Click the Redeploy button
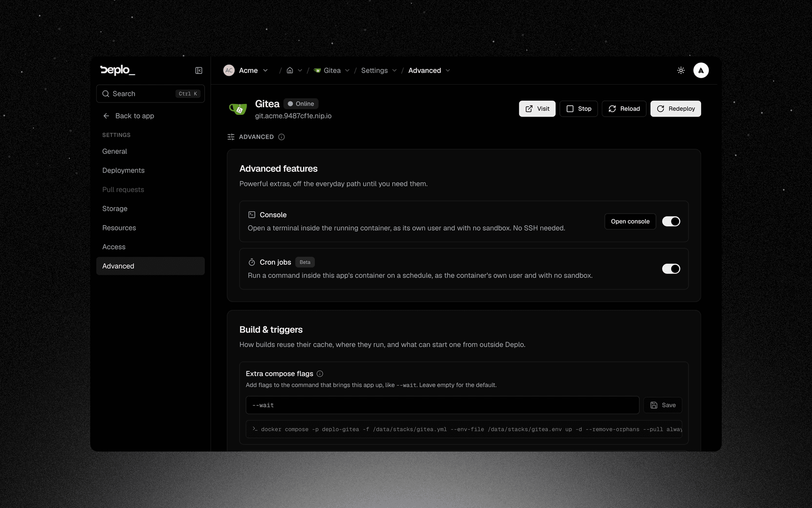 [675, 109]
